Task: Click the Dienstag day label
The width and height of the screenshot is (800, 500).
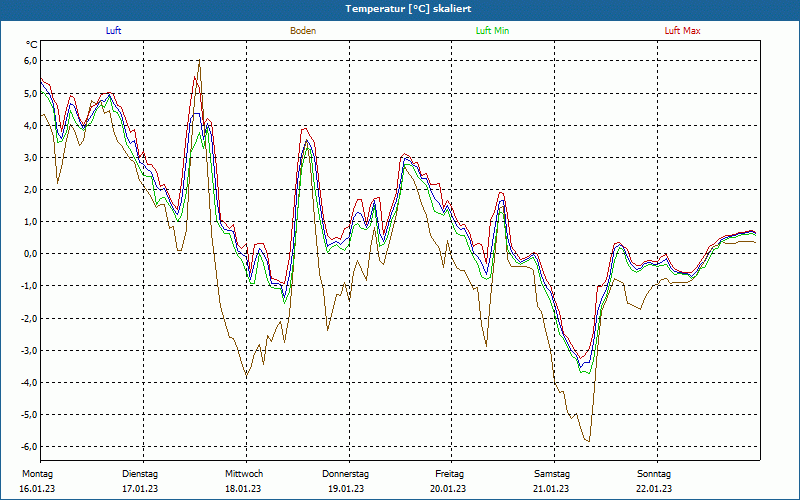Action: coord(140,473)
